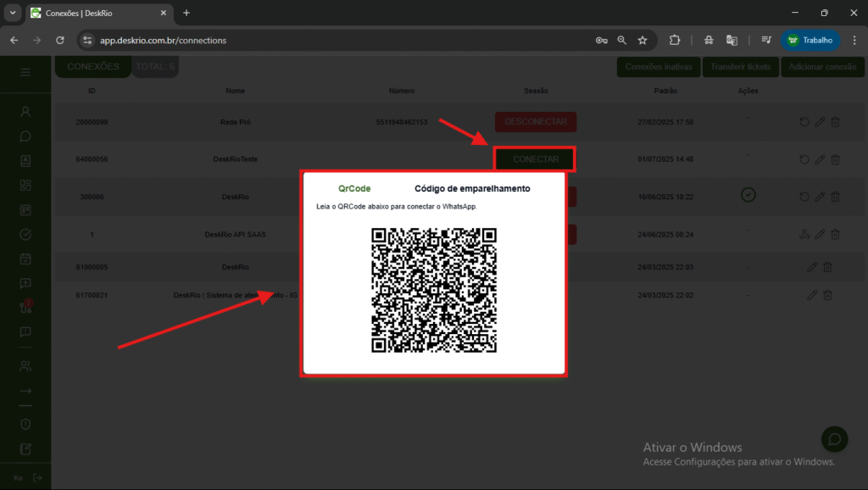Click the logout icon at sidebar bottom
The width and height of the screenshot is (868, 490).
coord(37,478)
